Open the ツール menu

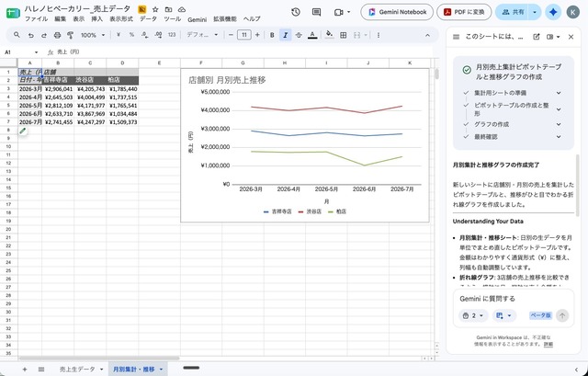pyautogui.click(x=173, y=18)
